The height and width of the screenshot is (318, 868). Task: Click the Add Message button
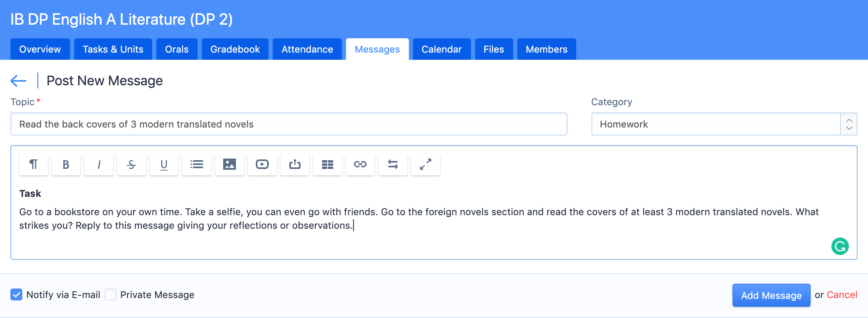771,295
